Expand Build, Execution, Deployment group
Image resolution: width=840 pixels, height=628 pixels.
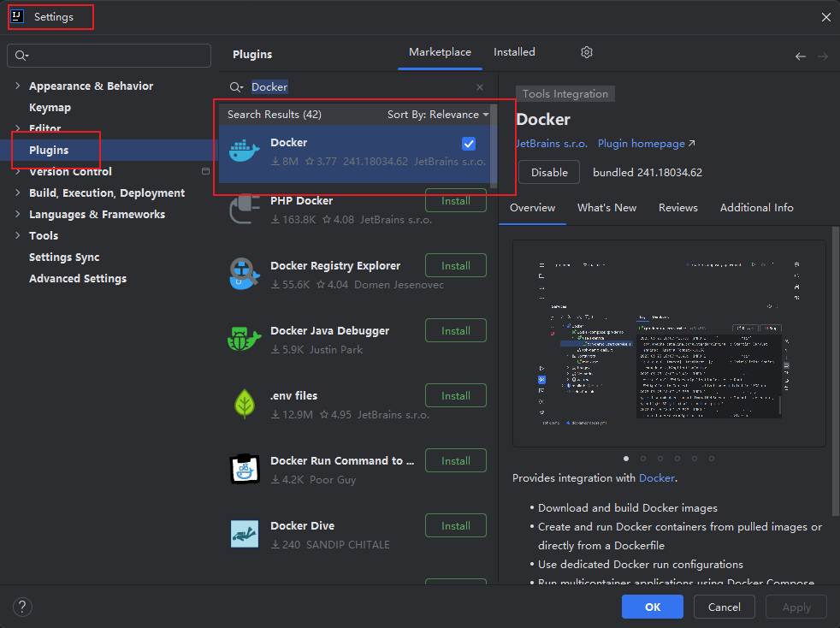[x=18, y=193]
